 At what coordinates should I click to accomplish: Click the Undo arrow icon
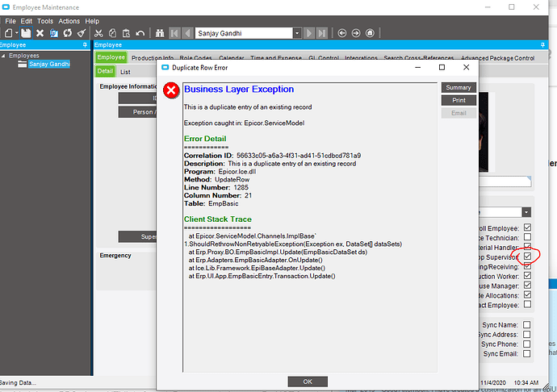(x=140, y=33)
